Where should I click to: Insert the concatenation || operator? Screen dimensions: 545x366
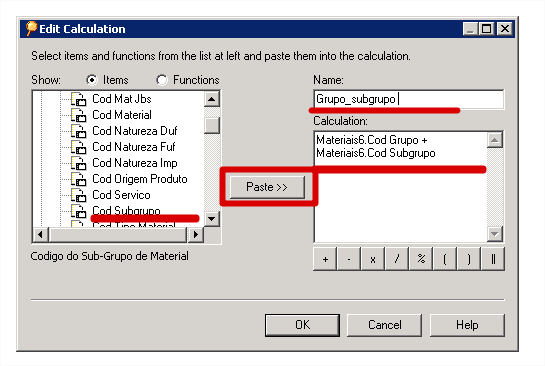click(493, 259)
